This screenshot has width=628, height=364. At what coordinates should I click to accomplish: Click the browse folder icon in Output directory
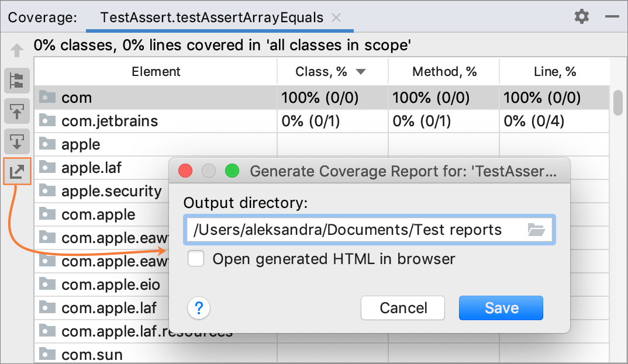[x=536, y=230]
